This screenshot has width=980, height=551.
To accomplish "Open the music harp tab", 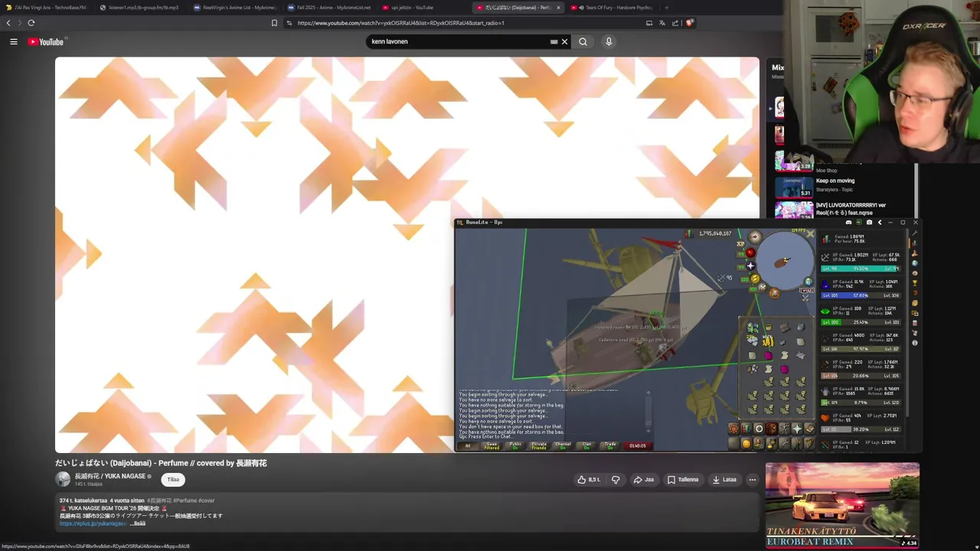I will pos(809,444).
